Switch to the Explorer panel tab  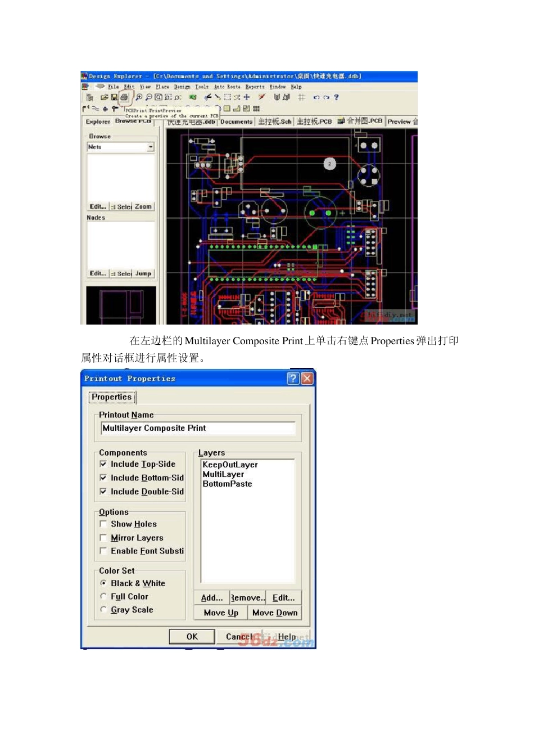click(98, 121)
